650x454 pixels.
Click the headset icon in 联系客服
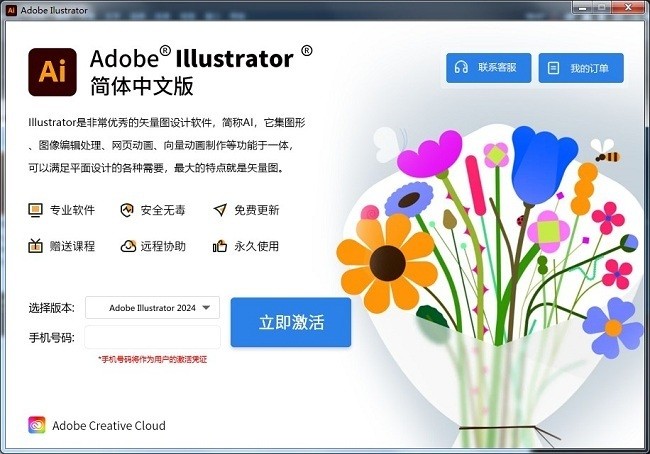point(461,68)
